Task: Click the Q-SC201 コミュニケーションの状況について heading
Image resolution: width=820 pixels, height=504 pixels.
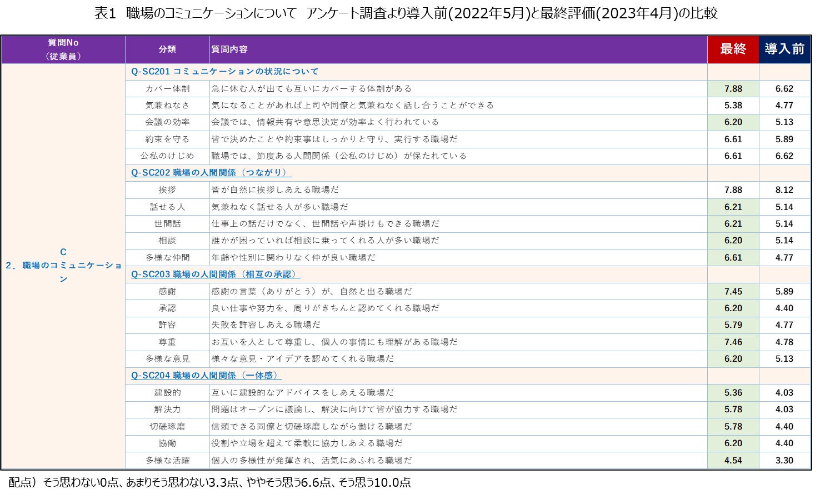Action: [x=224, y=72]
